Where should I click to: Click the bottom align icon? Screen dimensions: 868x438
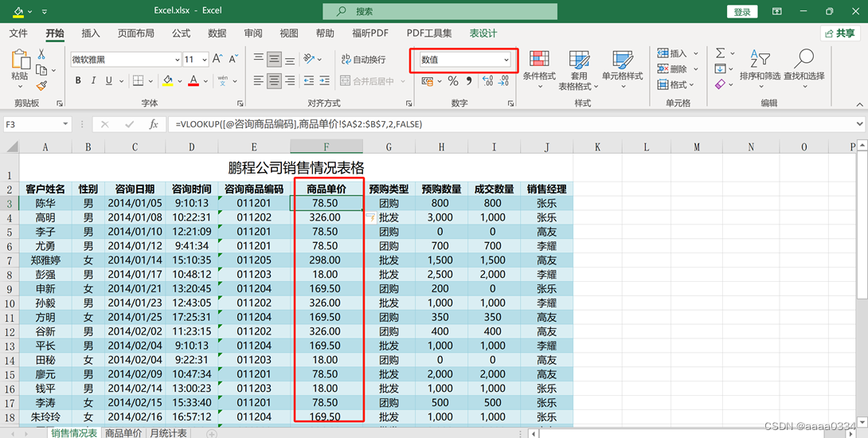290,59
